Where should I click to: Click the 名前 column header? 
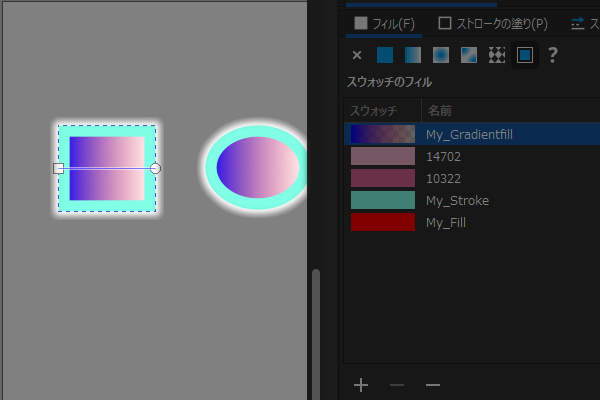tap(439, 111)
